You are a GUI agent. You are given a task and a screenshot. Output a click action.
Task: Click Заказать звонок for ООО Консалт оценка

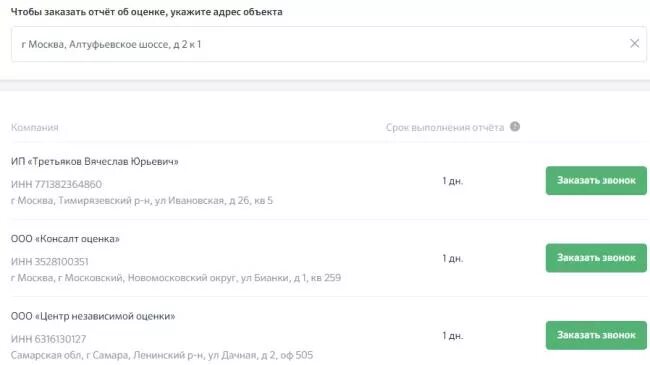point(596,258)
